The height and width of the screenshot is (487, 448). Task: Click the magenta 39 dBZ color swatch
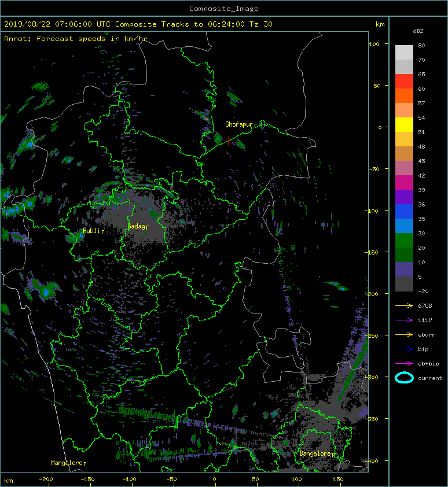[404, 182]
